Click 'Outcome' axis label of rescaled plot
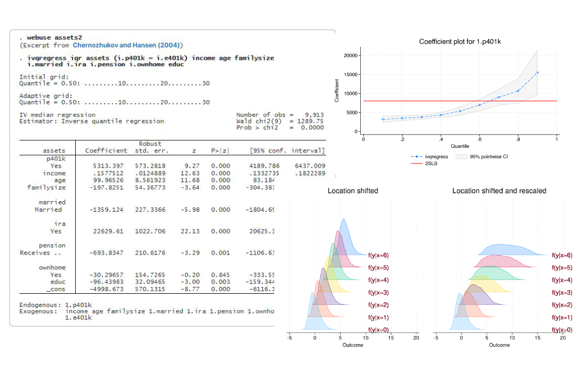The height and width of the screenshot is (370, 588). (499, 345)
